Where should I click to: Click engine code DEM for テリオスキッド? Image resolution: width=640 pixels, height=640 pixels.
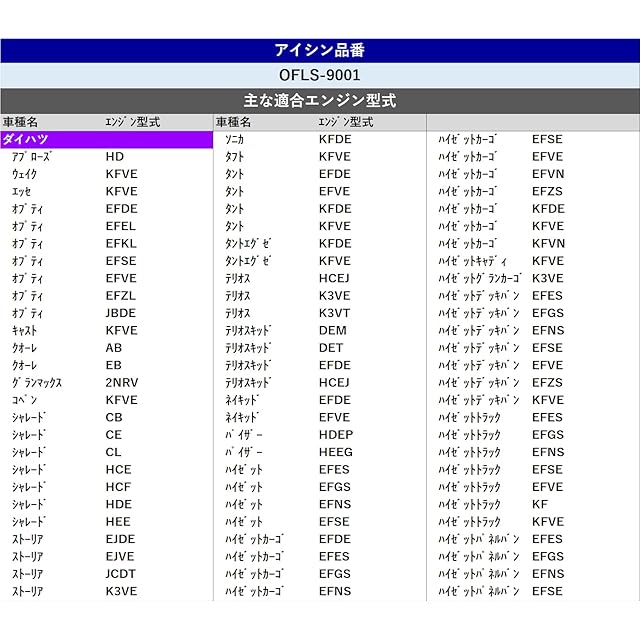tap(333, 331)
